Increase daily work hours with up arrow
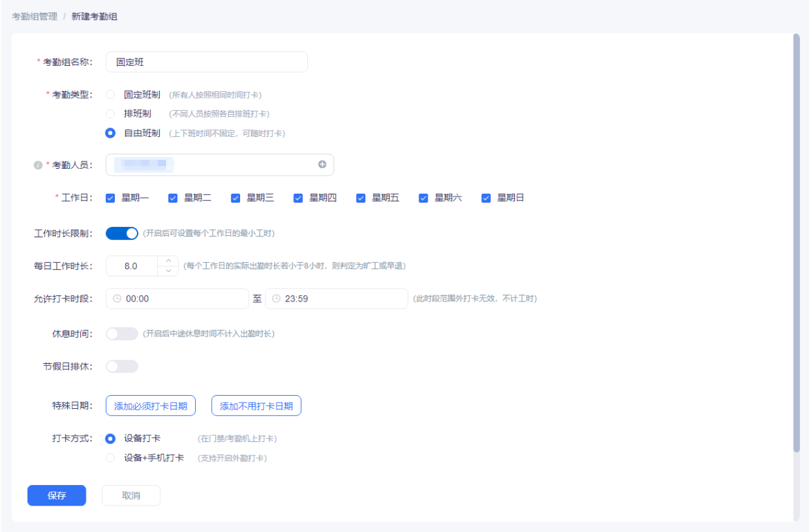 (167, 261)
